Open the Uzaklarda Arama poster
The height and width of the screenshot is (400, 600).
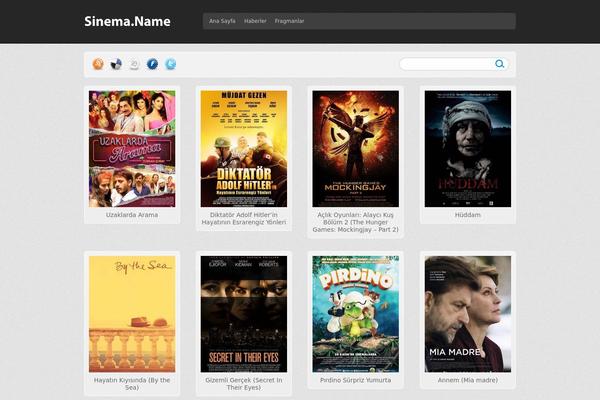pyautogui.click(x=132, y=149)
